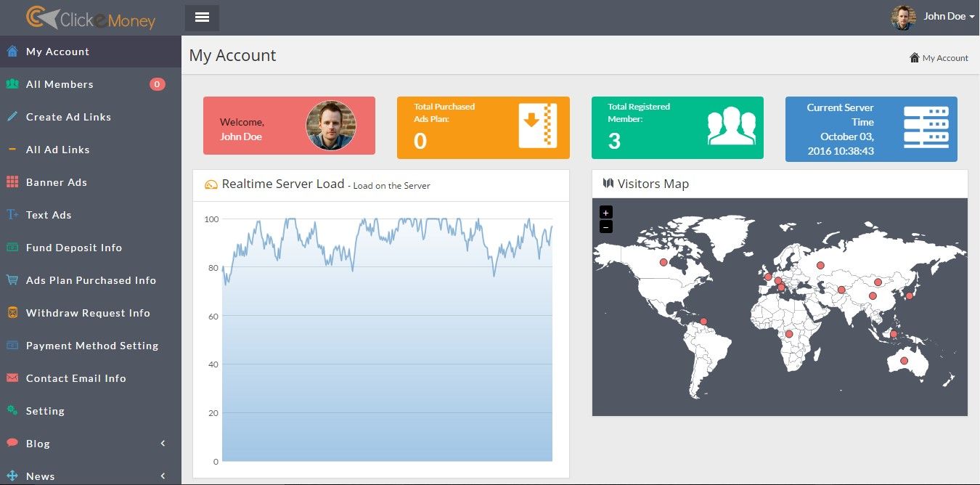Click John Doe's avatar in top bar
Screen dimensions: 980x485
[x=904, y=17]
